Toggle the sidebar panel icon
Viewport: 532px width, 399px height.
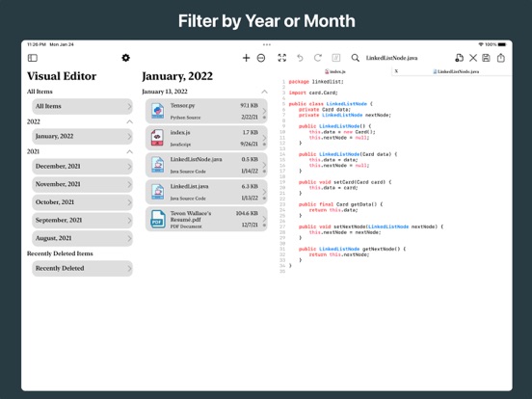tap(33, 58)
